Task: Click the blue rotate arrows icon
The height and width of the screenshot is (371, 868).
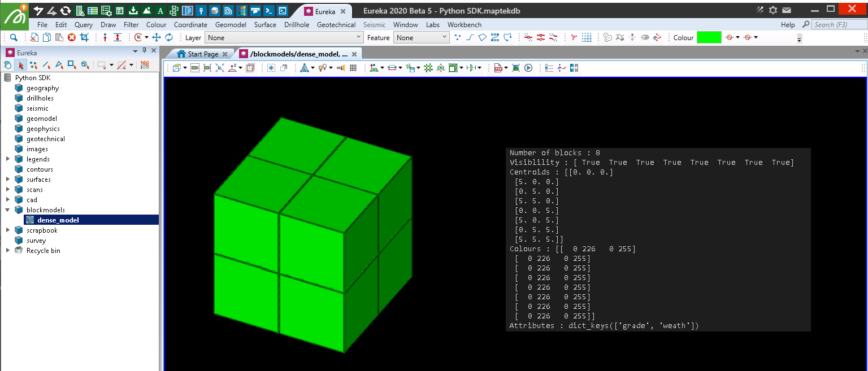Action: click(x=169, y=37)
